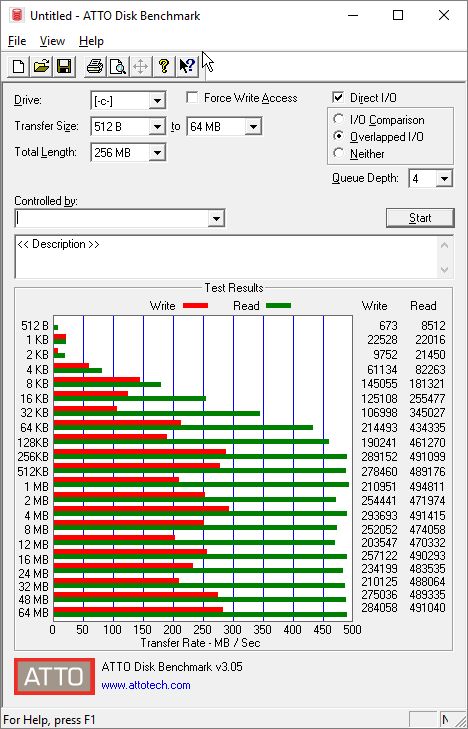
Task: Click the Transfer Rate - MB / Sec label
Action: coord(200,643)
